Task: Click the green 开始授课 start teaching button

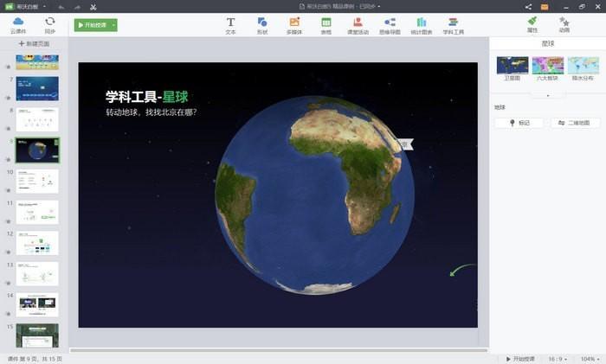Action: click(x=92, y=25)
